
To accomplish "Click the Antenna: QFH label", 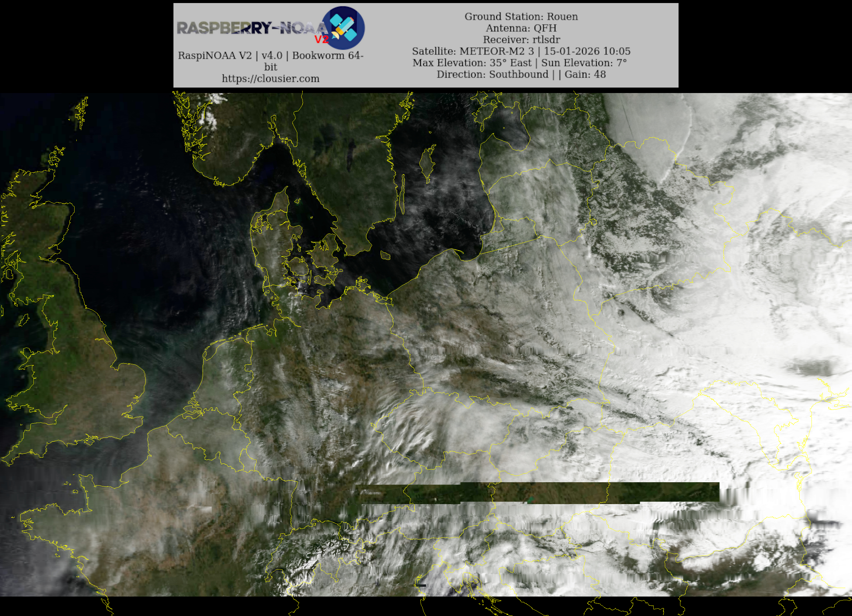I will pyautogui.click(x=521, y=28).
